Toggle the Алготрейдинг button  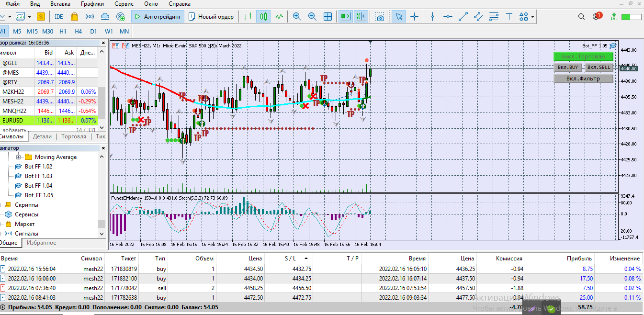tap(157, 17)
